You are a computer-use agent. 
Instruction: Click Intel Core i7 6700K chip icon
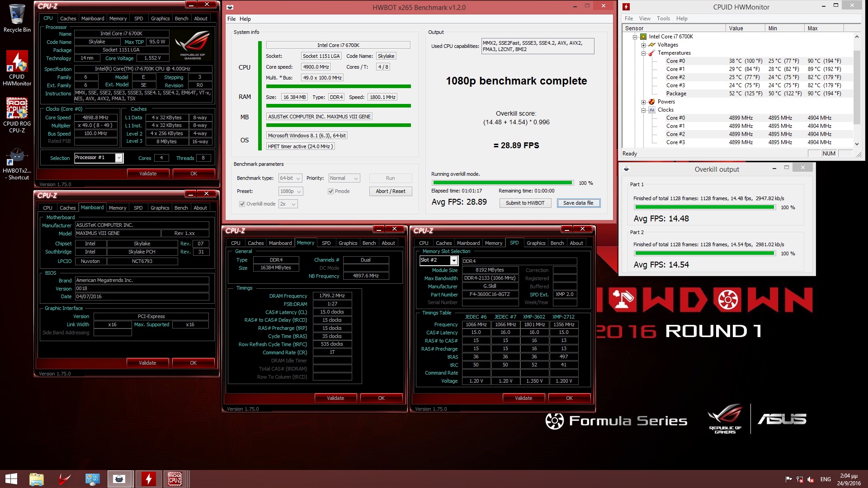pos(643,37)
